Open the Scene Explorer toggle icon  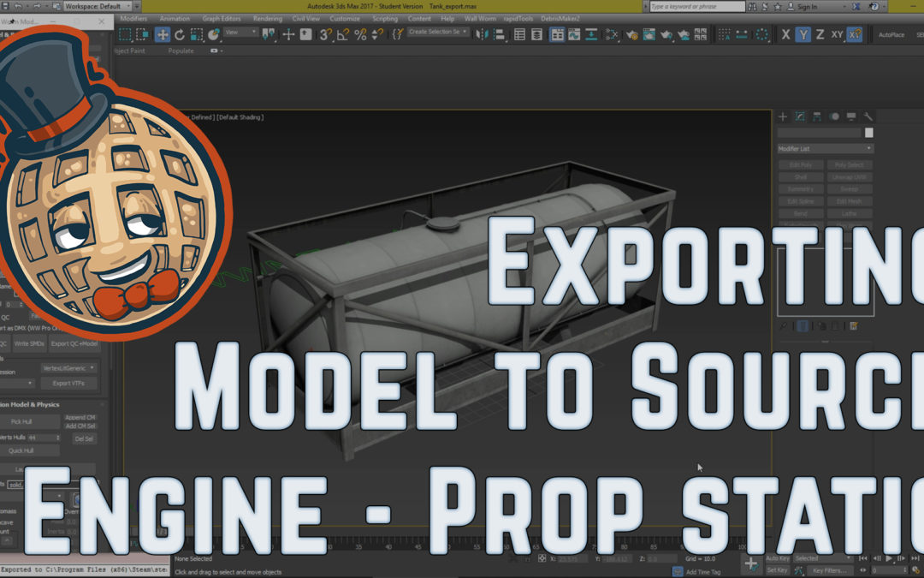click(520, 35)
